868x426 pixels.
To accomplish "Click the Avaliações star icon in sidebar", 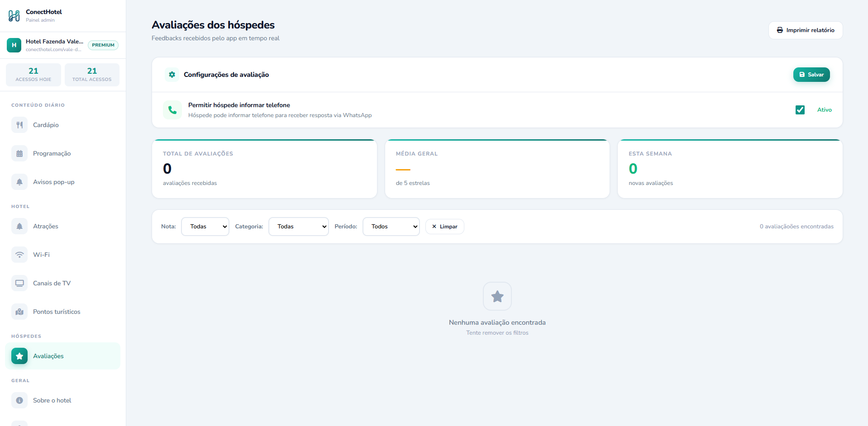I will tap(19, 356).
